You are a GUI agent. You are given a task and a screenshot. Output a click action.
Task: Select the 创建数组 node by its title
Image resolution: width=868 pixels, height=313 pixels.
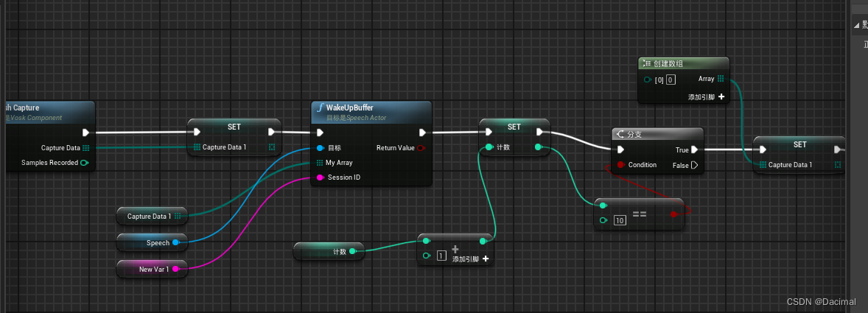tap(668, 63)
